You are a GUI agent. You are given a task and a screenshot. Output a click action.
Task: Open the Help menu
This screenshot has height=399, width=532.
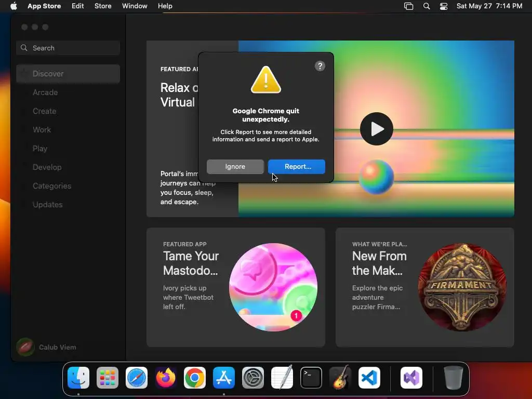click(x=165, y=6)
